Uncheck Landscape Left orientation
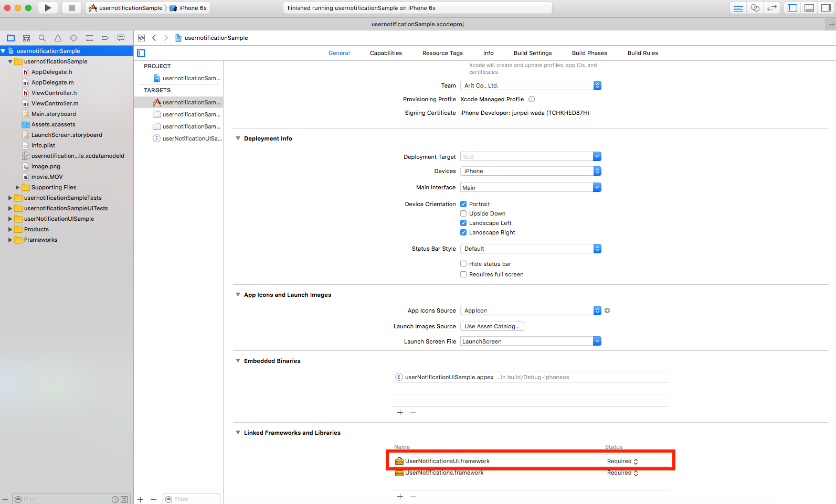The image size is (836, 504). [463, 223]
